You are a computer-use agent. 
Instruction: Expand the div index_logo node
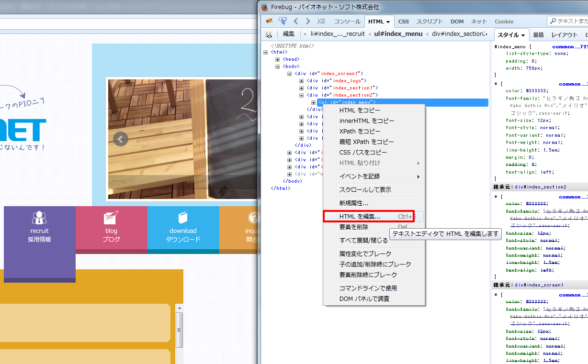click(301, 81)
